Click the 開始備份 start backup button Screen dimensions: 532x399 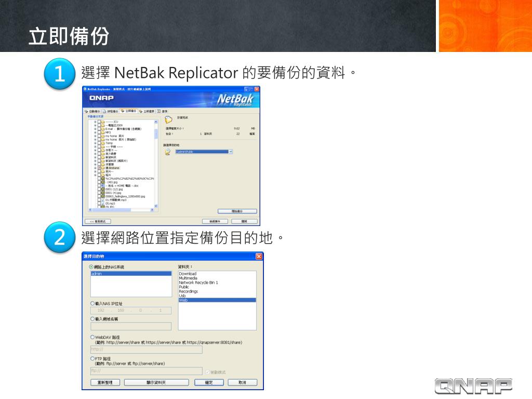coord(237,211)
